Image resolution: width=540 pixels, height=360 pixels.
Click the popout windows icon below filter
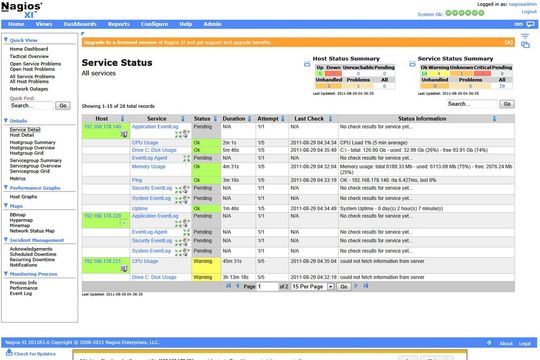coord(525,45)
